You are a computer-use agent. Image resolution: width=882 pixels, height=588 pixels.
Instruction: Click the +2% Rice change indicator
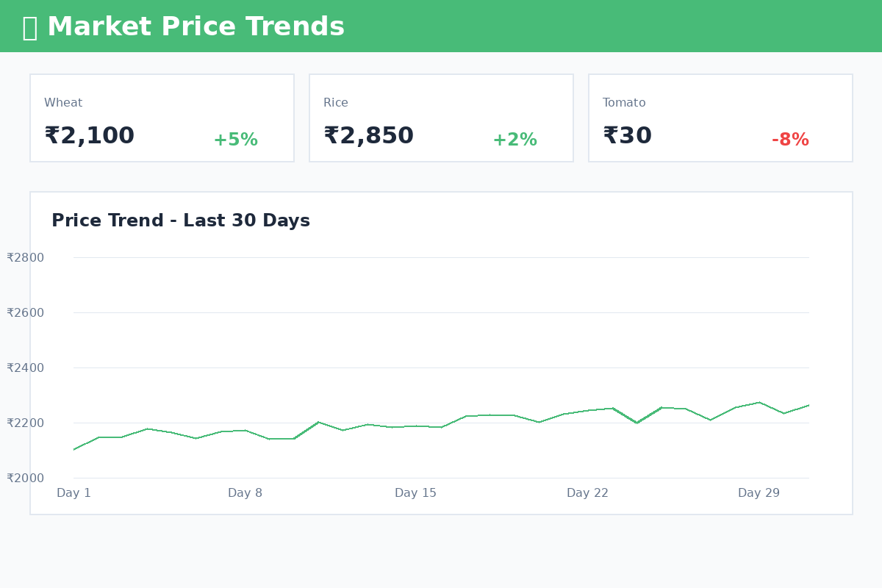[x=514, y=140]
